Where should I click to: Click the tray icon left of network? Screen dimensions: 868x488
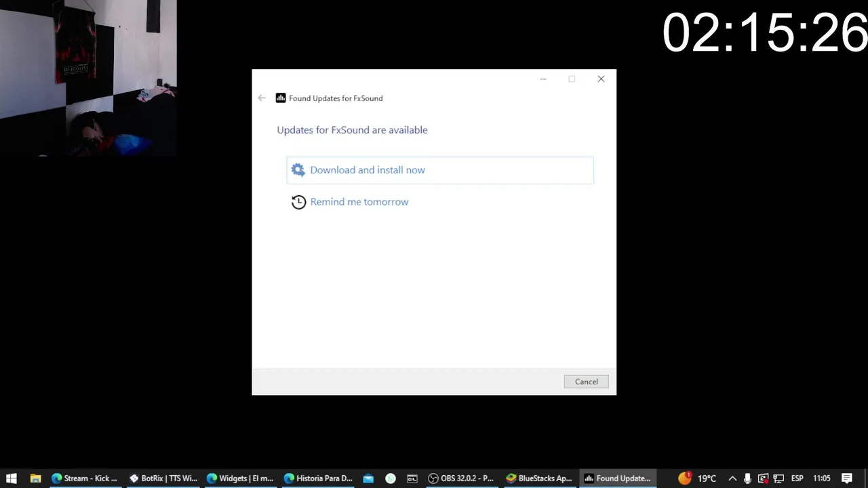pos(763,479)
